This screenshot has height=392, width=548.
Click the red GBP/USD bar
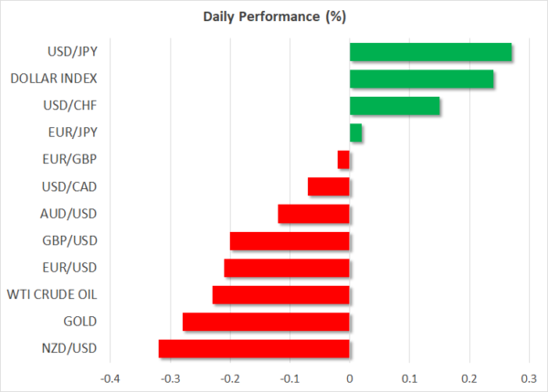pyautogui.click(x=290, y=241)
